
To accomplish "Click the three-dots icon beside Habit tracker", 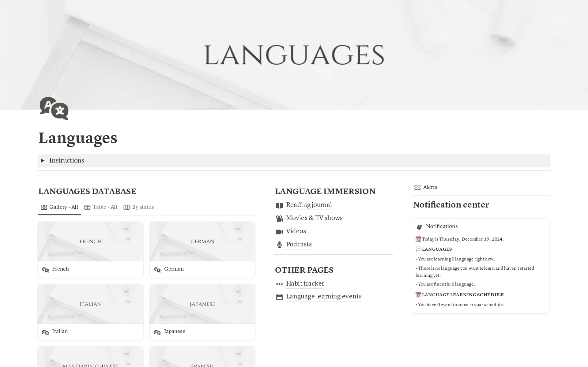I will coord(279,284).
